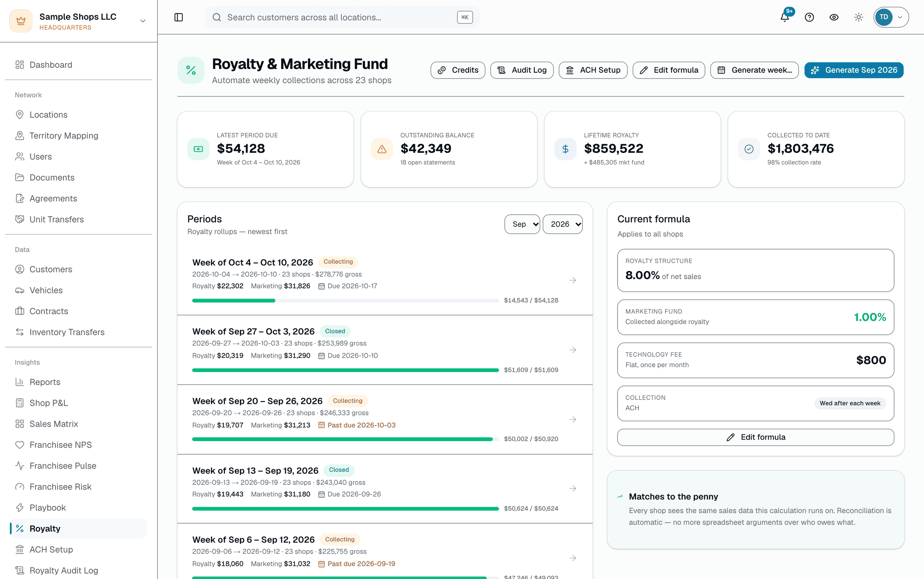Open the help question mark icon
This screenshot has width=924, height=579.
809,17
